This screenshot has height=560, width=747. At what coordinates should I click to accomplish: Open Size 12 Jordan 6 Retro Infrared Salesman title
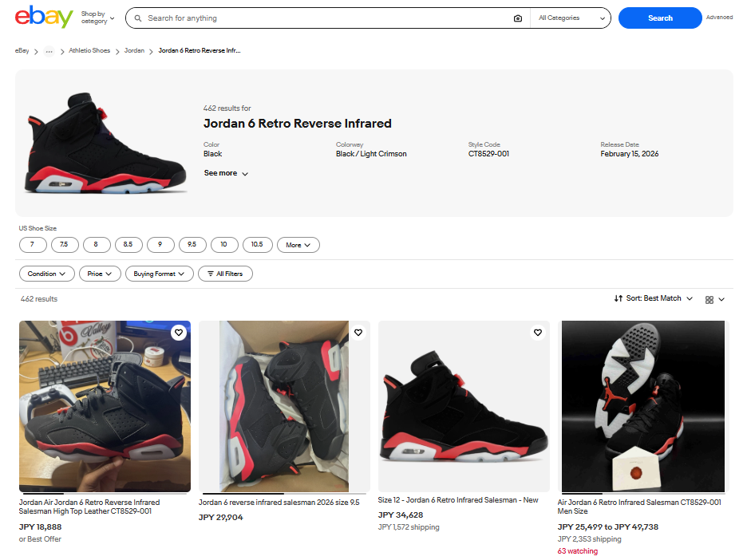pos(458,500)
